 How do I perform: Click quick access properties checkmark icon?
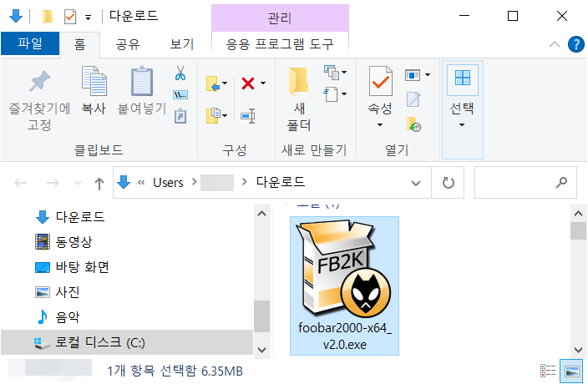70,17
